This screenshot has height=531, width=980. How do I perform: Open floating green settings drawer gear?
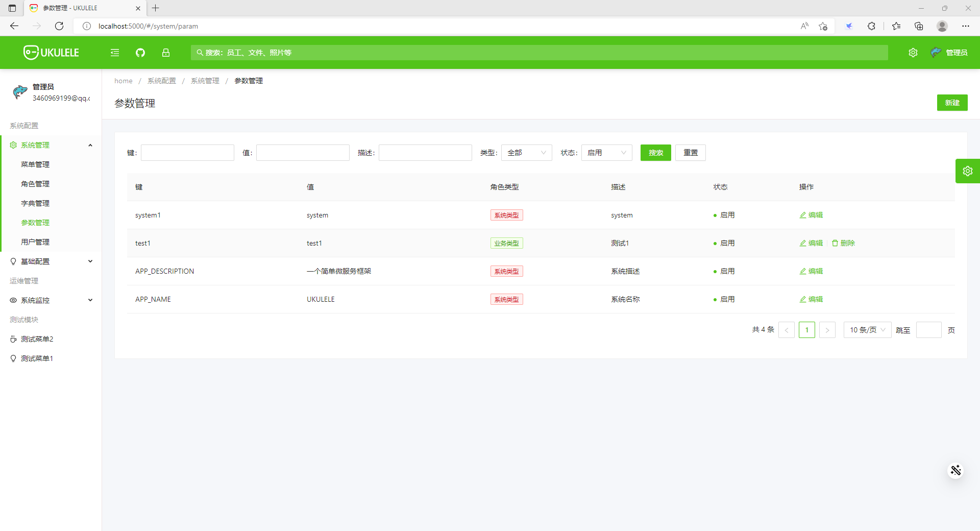point(968,171)
